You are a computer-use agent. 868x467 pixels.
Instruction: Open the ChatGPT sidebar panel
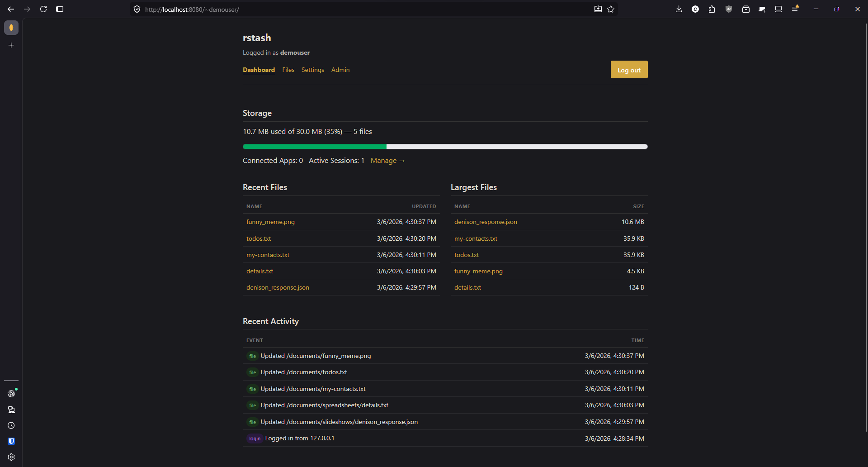pyautogui.click(x=11, y=393)
